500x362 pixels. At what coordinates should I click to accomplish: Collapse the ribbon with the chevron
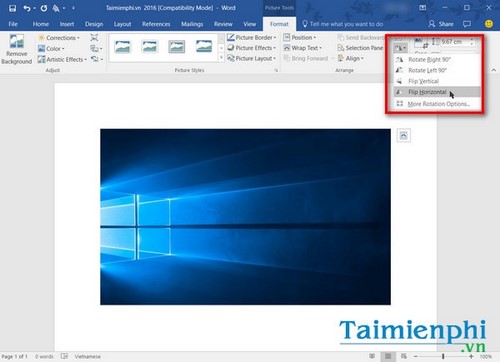click(x=494, y=70)
